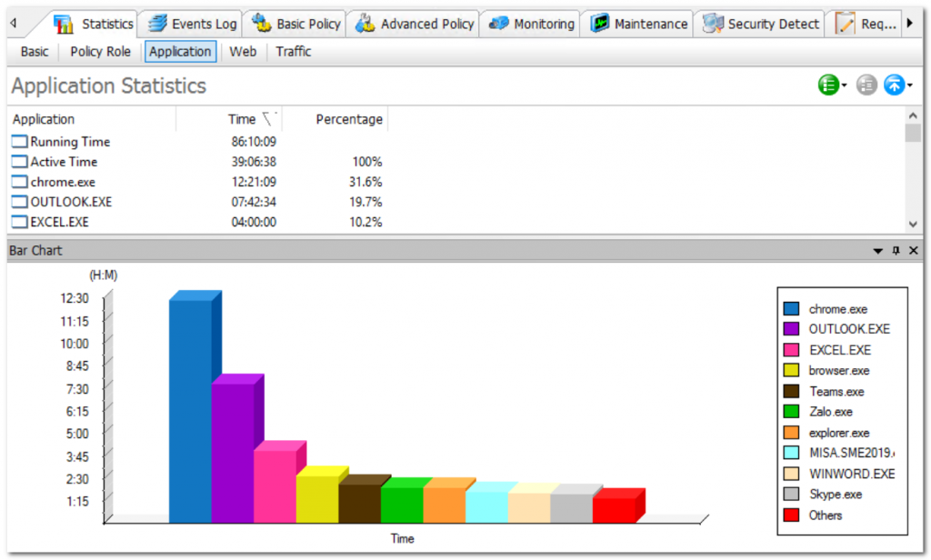The width and height of the screenshot is (931, 560).
Task: Open the truncated Req... tab
Action: pos(866,24)
